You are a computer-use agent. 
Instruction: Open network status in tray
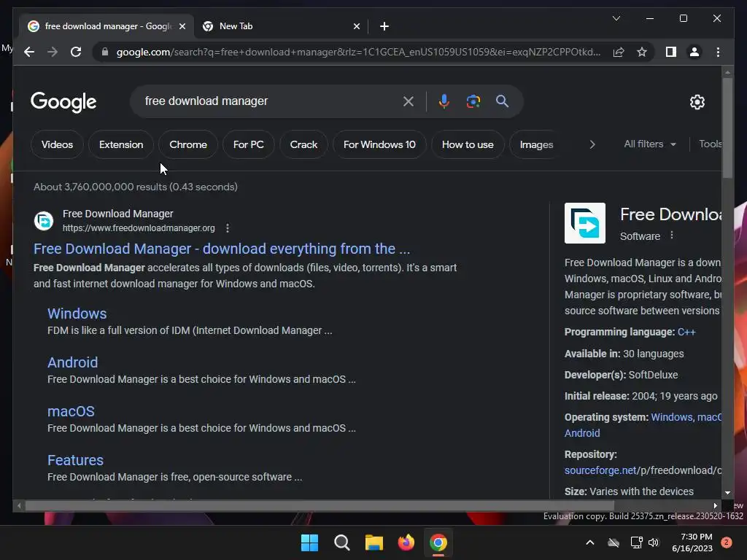pyautogui.click(x=636, y=542)
